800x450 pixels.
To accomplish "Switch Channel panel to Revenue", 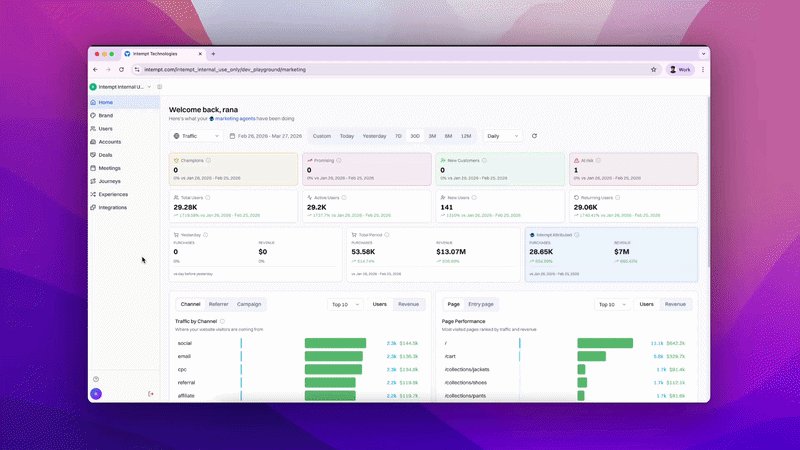I will tap(408, 304).
